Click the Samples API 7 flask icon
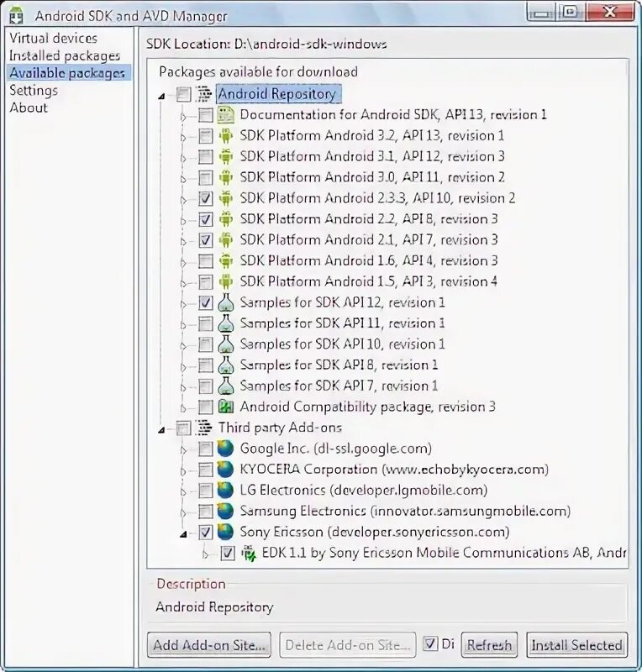This screenshot has height=672, width=642. (x=225, y=386)
